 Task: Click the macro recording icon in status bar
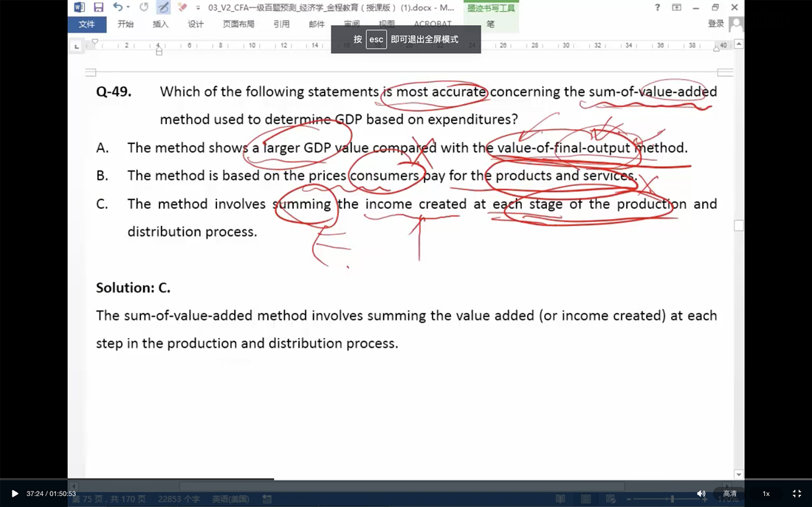[x=267, y=499]
